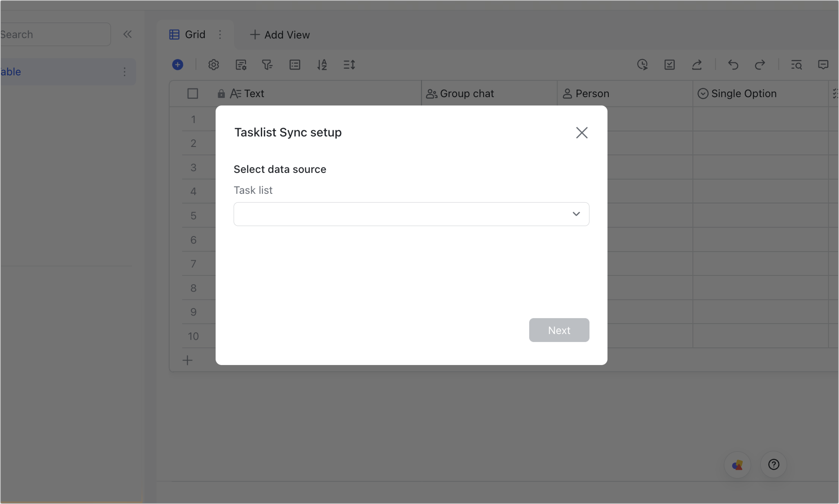
Task: Add a new record with the blue plus icon
Action: 177,64
